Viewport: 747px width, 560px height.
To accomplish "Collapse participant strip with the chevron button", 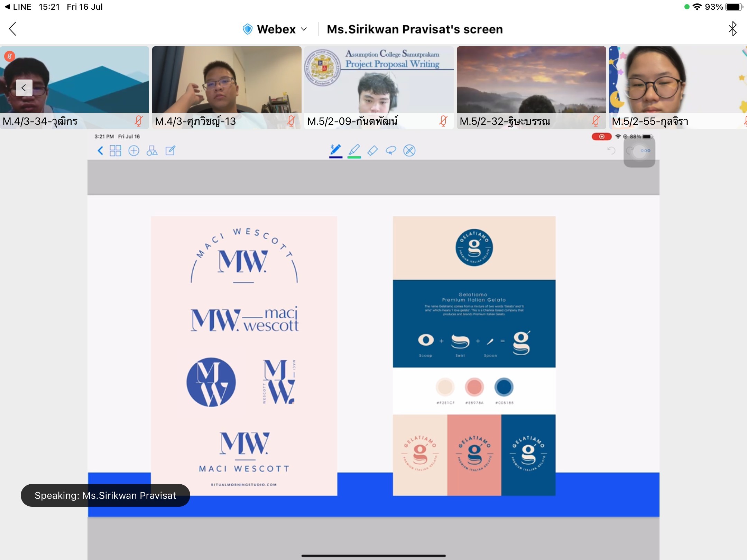I will [x=24, y=88].
